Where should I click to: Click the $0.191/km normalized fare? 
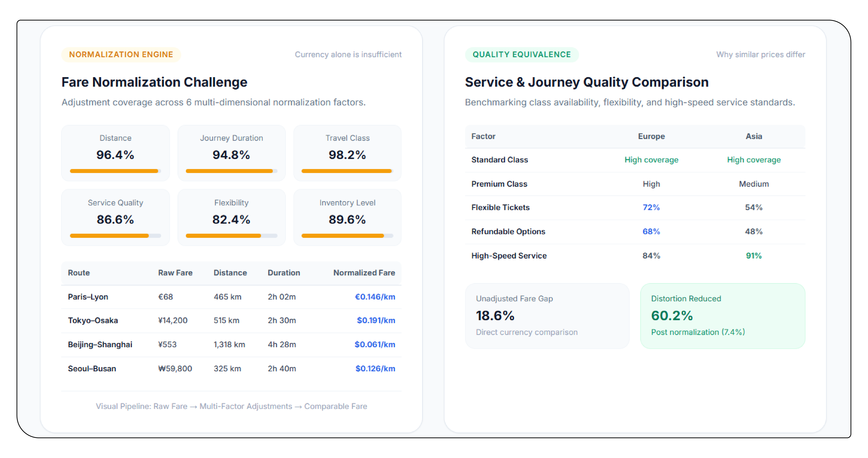(376, 320)
